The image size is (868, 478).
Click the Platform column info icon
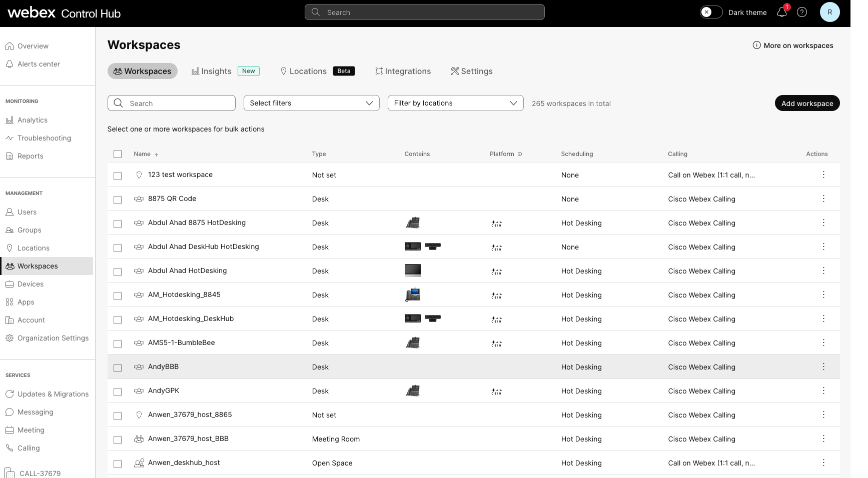pos(520,154)
